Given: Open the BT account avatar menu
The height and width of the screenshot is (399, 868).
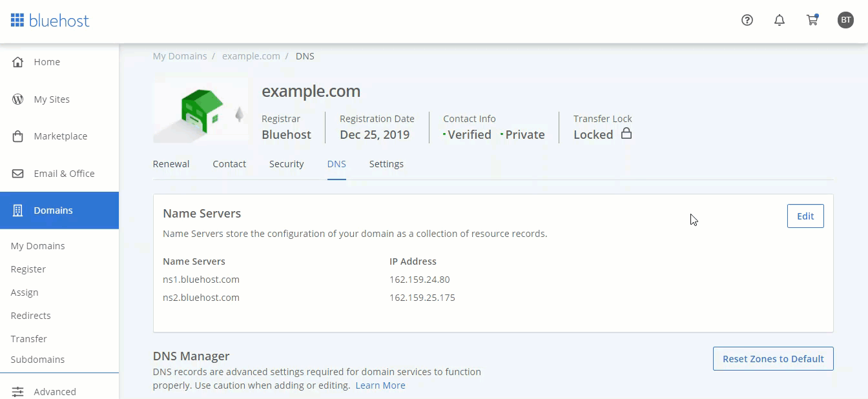Looking at the screenshot, I should (x=846, y=20).
